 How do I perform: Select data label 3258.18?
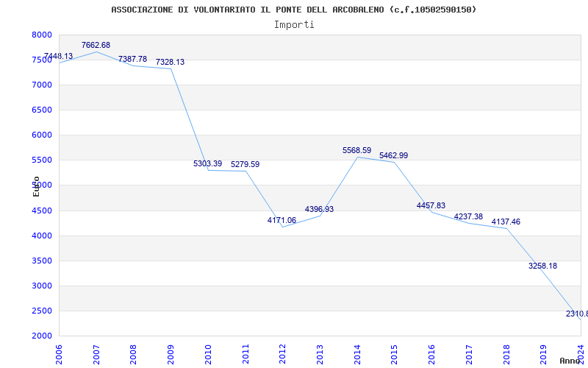point(543,266)
